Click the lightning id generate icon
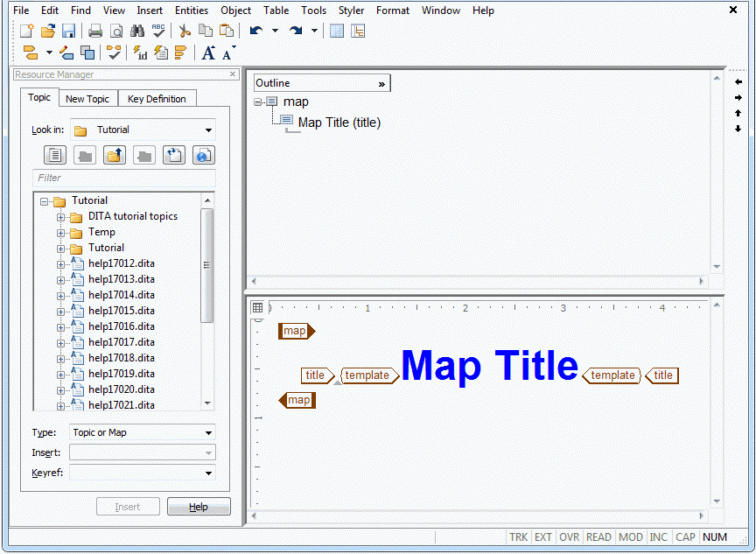The image size is (756, 554). (x=140, y=53)
